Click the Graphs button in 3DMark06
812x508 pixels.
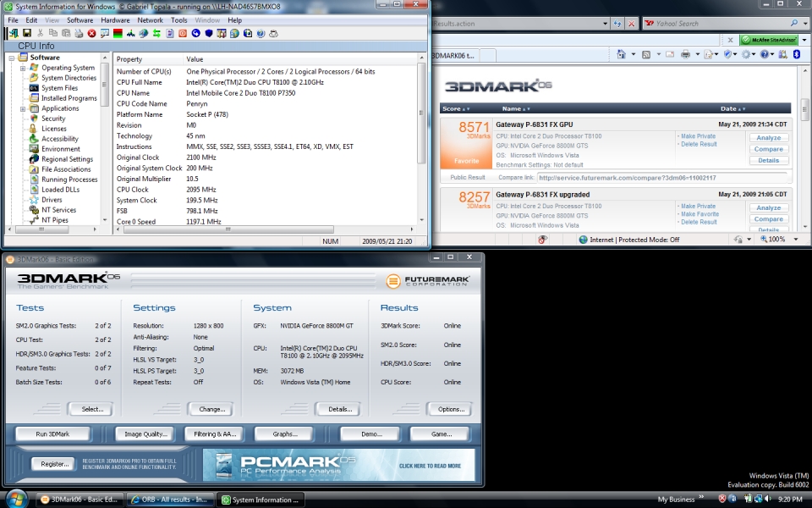tap(285, 433)
